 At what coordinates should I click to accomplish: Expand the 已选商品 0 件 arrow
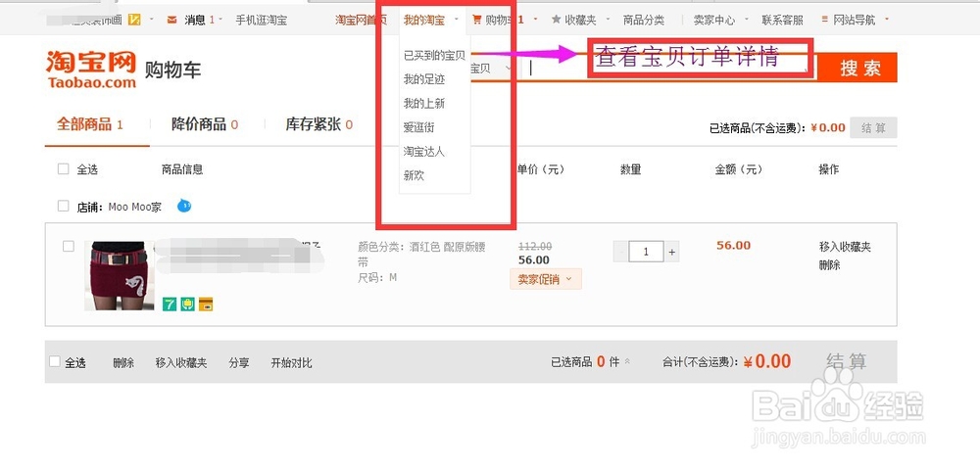coord(627,361)
